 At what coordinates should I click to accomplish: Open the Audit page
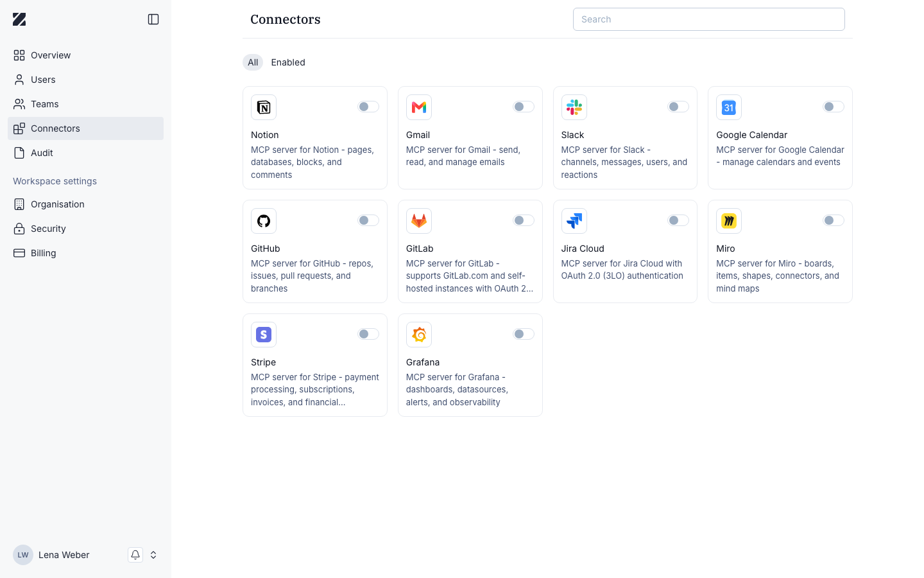coord(85,153)
